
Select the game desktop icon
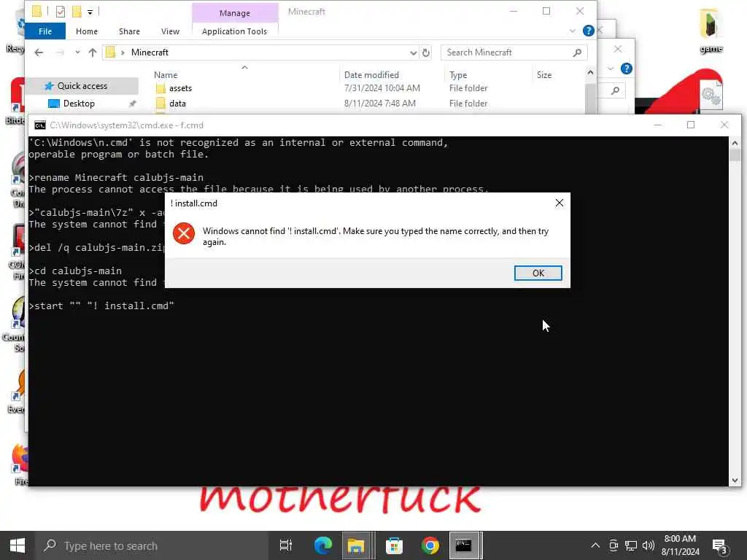[711, 31]
